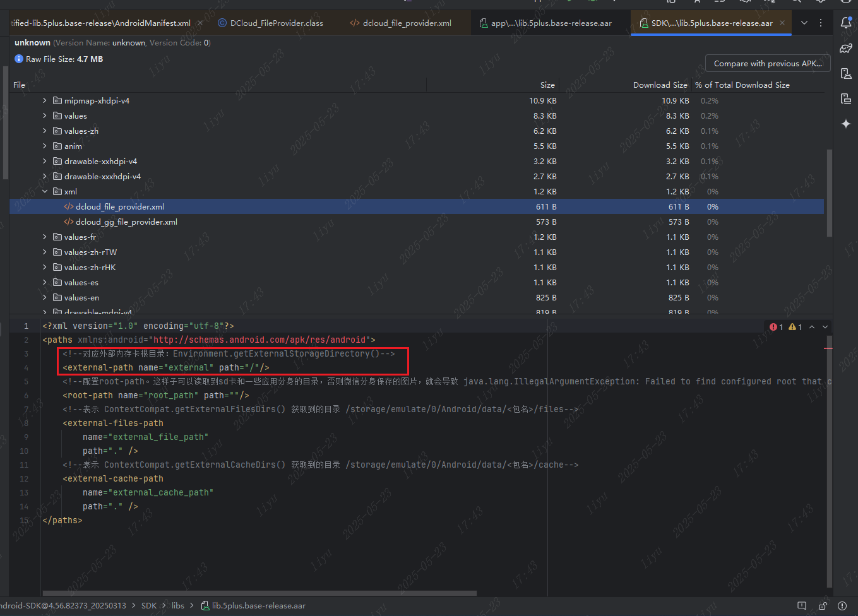Screen dimensions: 858x616
Task: Expand the drawable-xxxhdpi-v4 folder
Action: pos(44,177)
